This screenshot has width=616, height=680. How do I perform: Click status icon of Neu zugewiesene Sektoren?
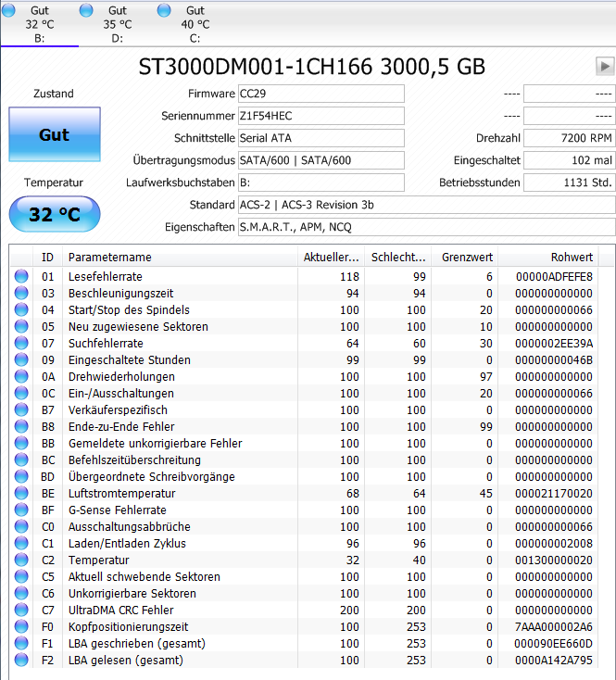pyautogui.click(x=21, y=326)
